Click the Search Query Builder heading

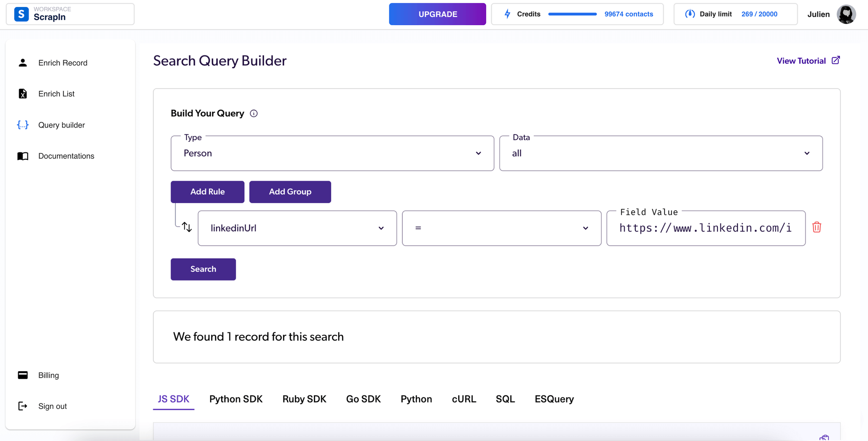coord(220,61)
